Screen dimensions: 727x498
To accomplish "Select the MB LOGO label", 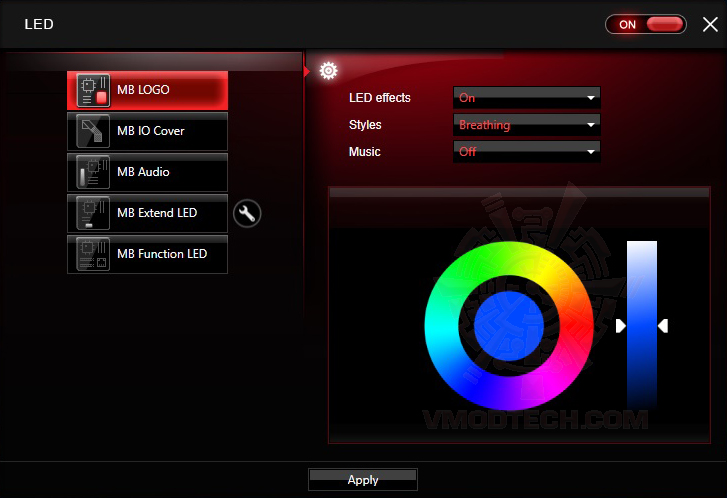I will pos(143,90).
